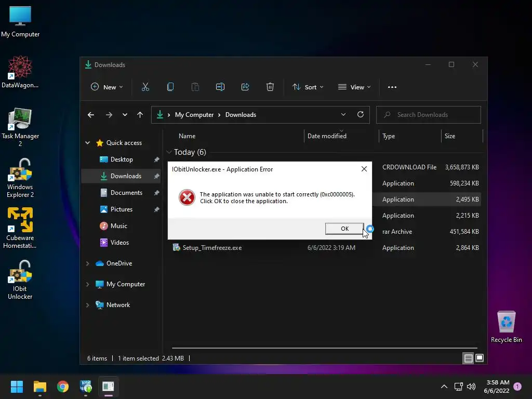Open My Computer desktop icon

coord(20,21)
